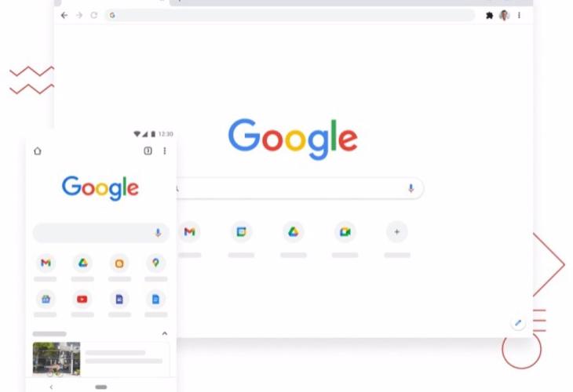Viewport: 573px width, 392px height.
Task: Open the Google Meet shortcut
Action: pos(345,232)
